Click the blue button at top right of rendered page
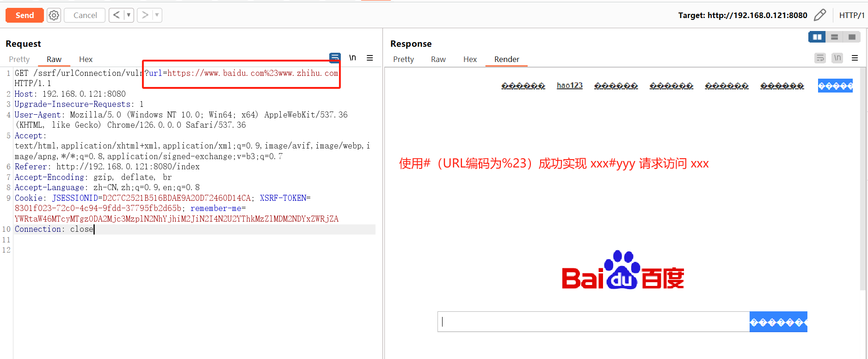This screenshot has width=868, height=359. (x=835, y=86)
